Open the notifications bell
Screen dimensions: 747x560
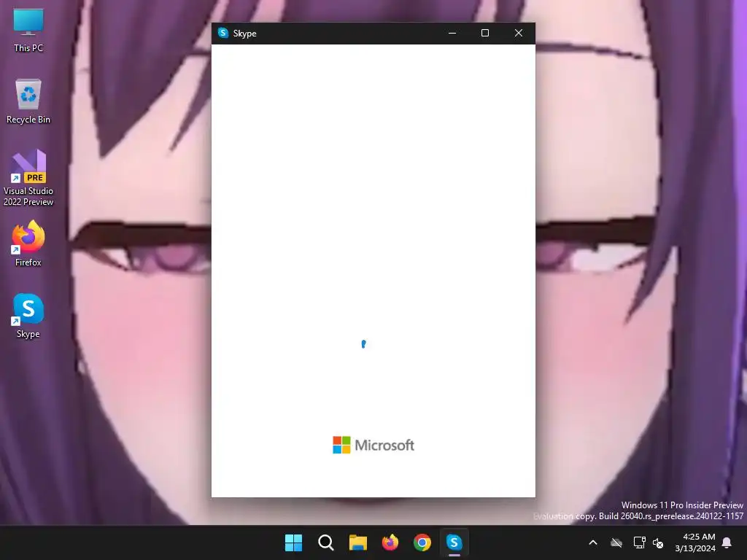(x=727, y=542)
